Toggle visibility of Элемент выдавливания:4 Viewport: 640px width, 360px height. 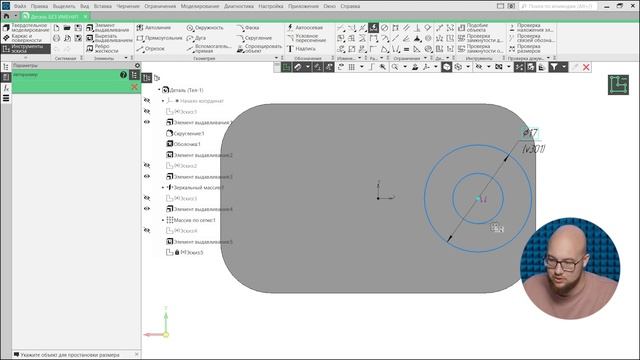(x=147, y=209)
